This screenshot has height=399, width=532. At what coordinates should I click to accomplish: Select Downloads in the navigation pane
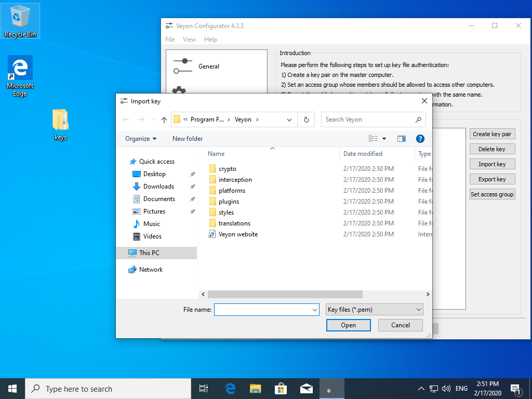coord(158,187)
